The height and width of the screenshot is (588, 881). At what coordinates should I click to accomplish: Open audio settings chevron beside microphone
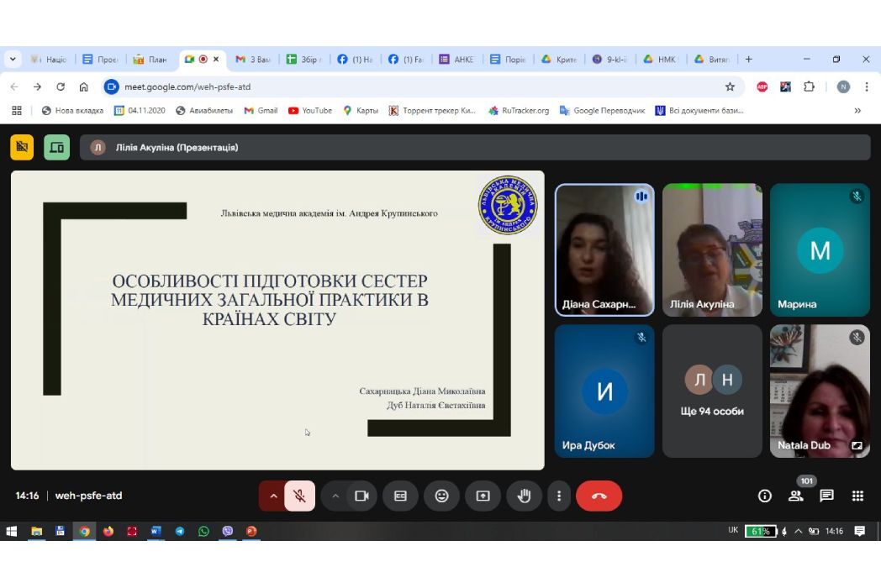tap(273, 496)
